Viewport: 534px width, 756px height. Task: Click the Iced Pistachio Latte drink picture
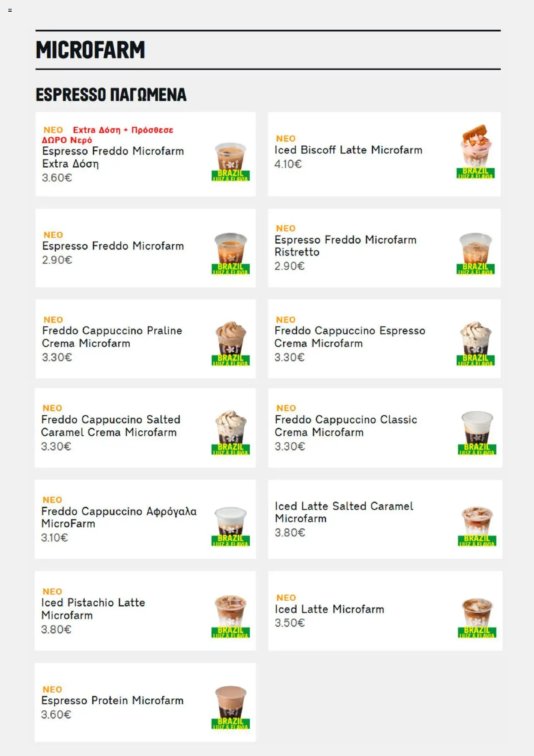coord(231,616)
